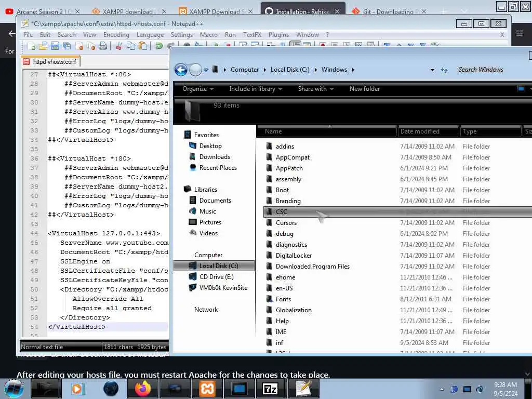Image resolution: width=532 pixels, height=399 pixels.
Task: Switch to the Installation - Rehike browser tab
Action: tap(302, 11)
